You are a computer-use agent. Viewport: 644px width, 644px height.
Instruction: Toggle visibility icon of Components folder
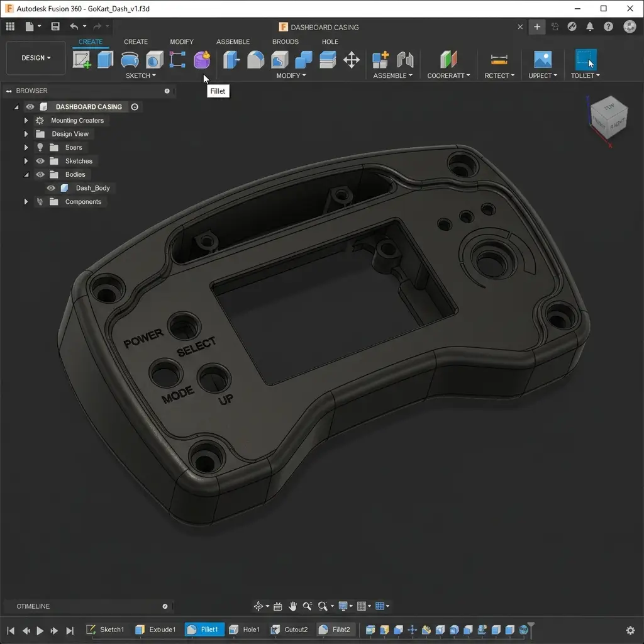(40, 202)
